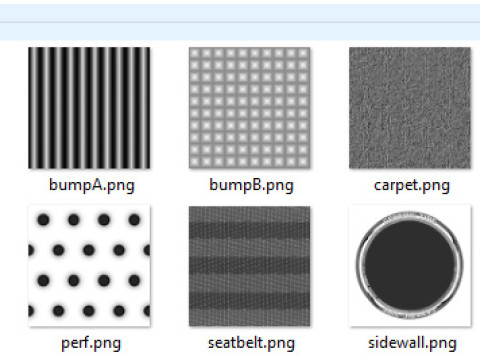
Task: Click the carpet.png file name
Action: point(412,185)
